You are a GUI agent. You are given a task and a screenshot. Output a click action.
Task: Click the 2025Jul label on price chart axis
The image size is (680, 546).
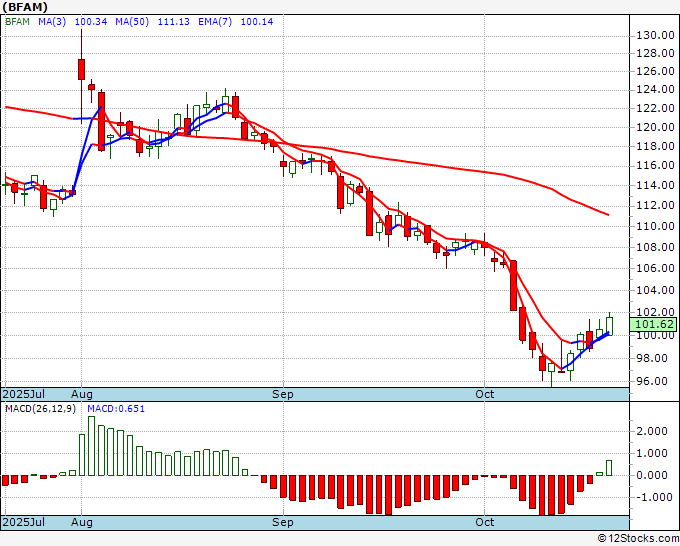click(24, 394)
